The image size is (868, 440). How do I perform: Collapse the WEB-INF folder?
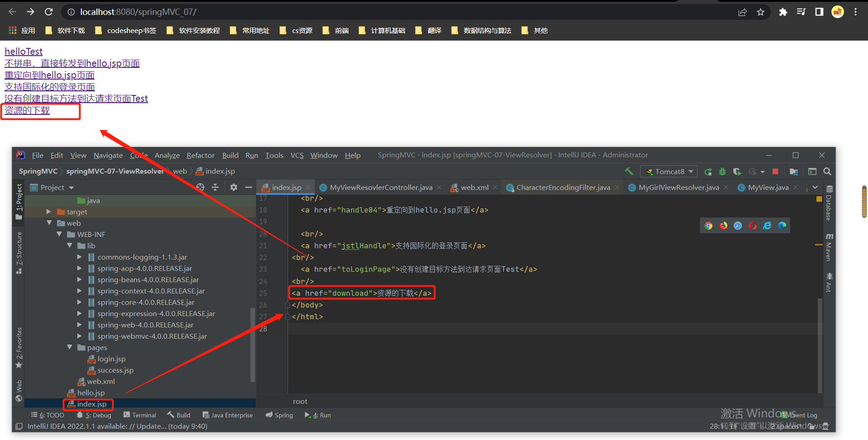(59, 234)
